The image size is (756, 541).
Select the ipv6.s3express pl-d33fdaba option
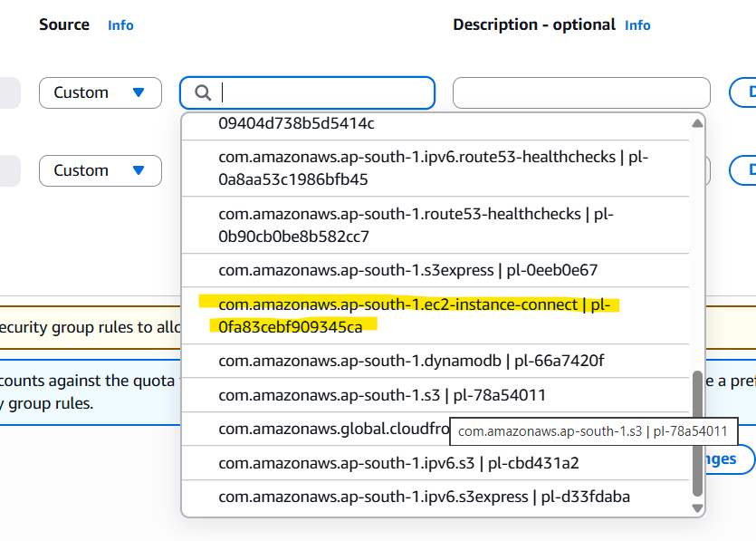(424, 497)
